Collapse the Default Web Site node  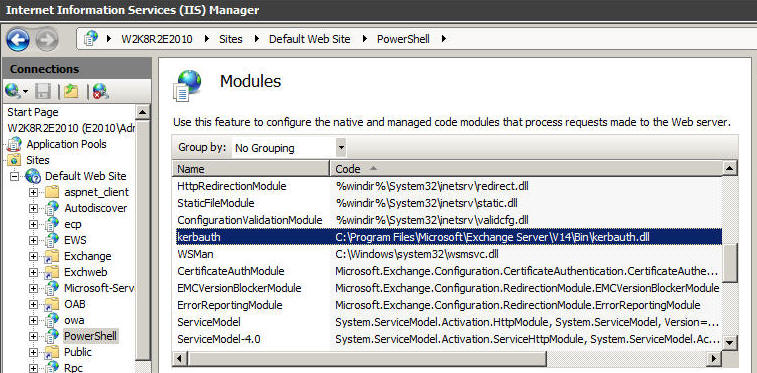click(14, 176)
